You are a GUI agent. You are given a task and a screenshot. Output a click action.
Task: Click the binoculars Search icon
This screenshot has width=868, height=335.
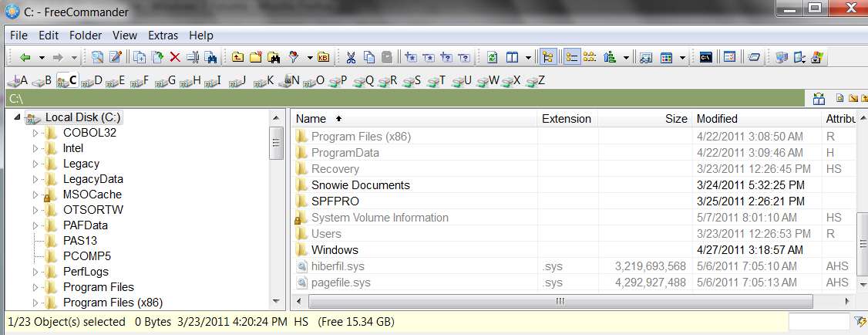click(210, 57)
